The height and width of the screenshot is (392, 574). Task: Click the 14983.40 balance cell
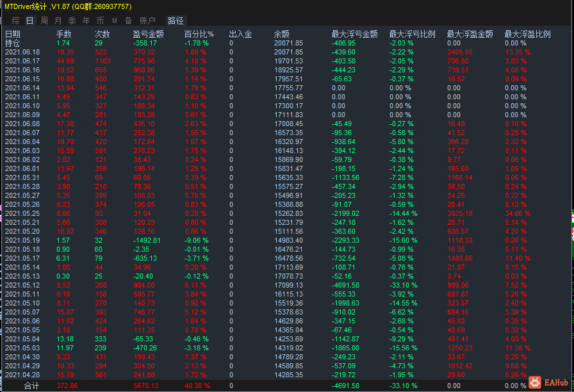coord(288,240)
